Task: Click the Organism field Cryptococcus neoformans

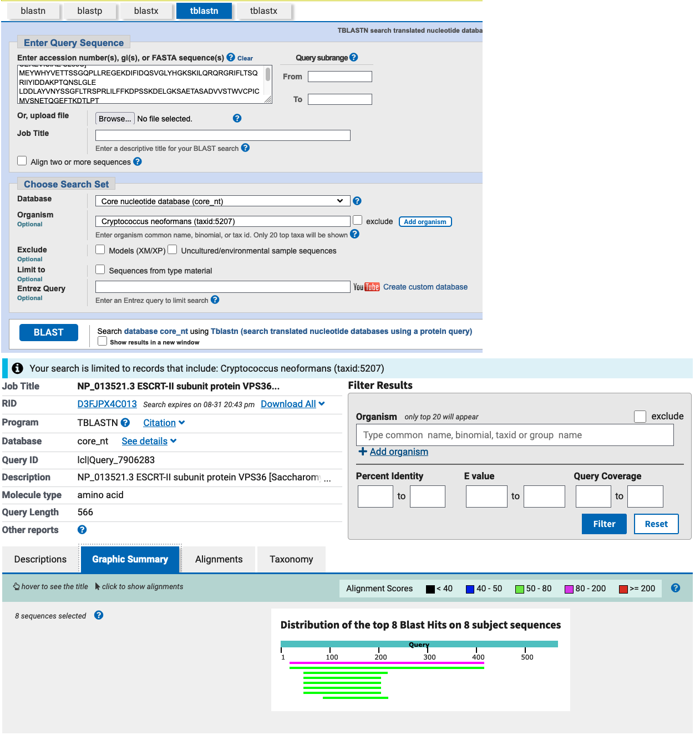Action: pos(223,221)
